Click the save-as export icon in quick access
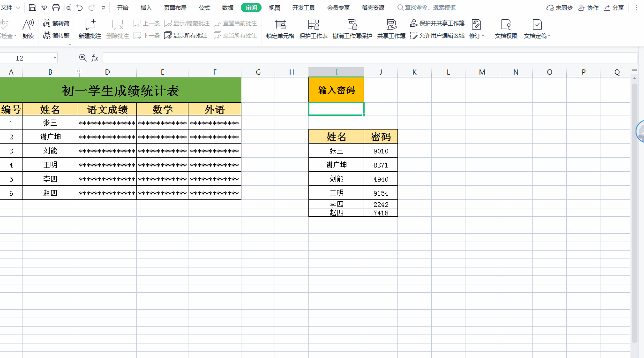 45,8
